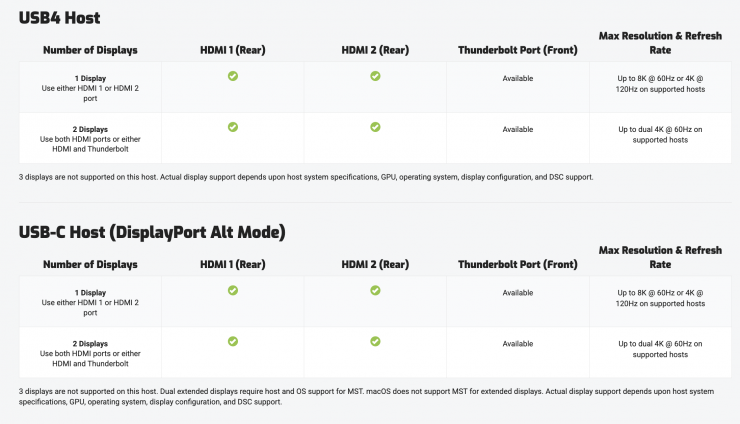Click USB-C 'Up to 8K @ 60Hz' resolution cell

pos(660,298)
